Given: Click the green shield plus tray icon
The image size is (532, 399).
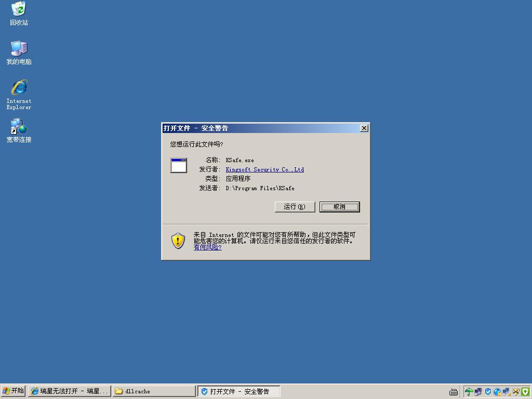Looking at the screenshot, I should click(x=525, y=392).
